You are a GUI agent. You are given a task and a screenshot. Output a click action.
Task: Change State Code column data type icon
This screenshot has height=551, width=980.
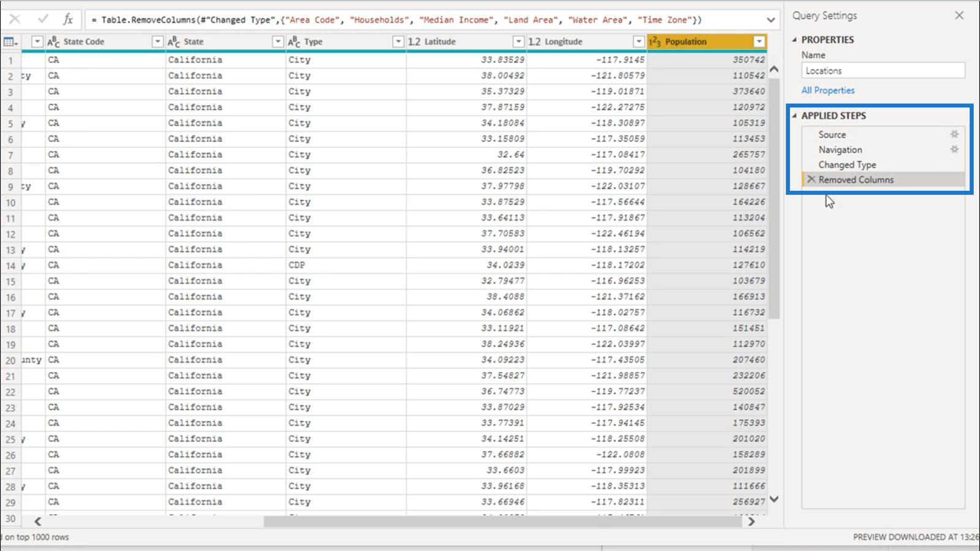click(x=53, y=42)
